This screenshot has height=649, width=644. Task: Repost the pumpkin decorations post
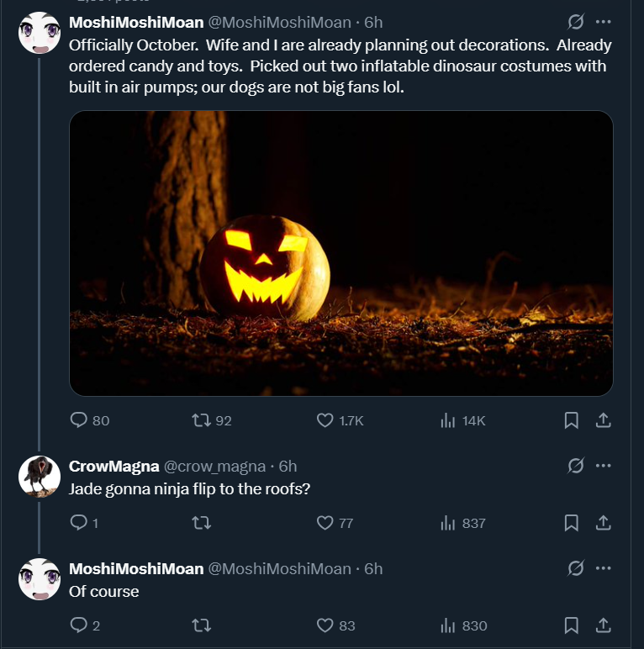(201, 420)
